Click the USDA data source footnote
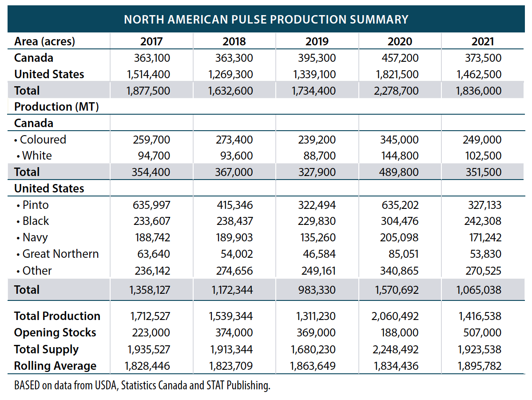The image size is (532, 400). (x=142, y=386)
